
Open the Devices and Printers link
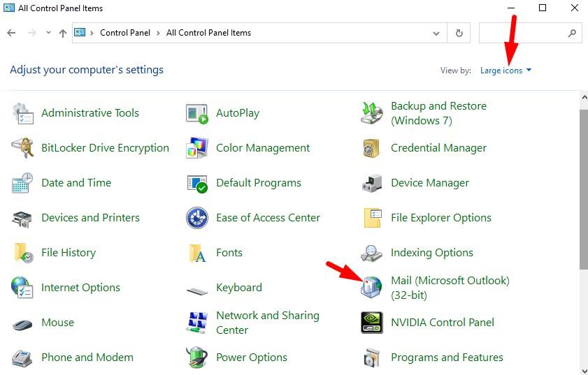[x=90, y=218]
